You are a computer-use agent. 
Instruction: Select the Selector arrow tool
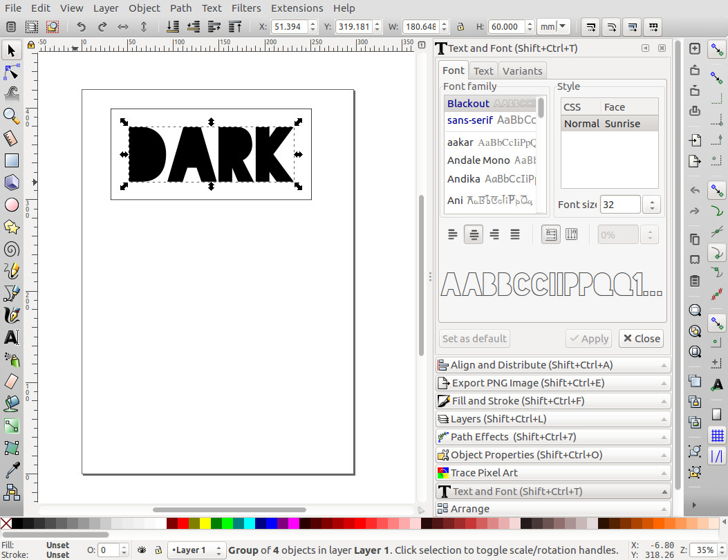tap(12, 50)
